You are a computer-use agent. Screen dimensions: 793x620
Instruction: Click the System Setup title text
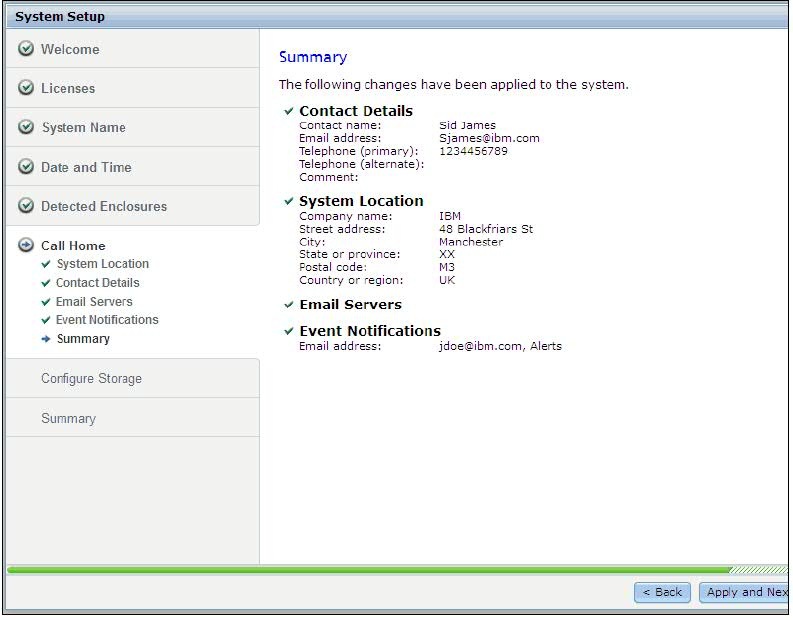point(60,17)
